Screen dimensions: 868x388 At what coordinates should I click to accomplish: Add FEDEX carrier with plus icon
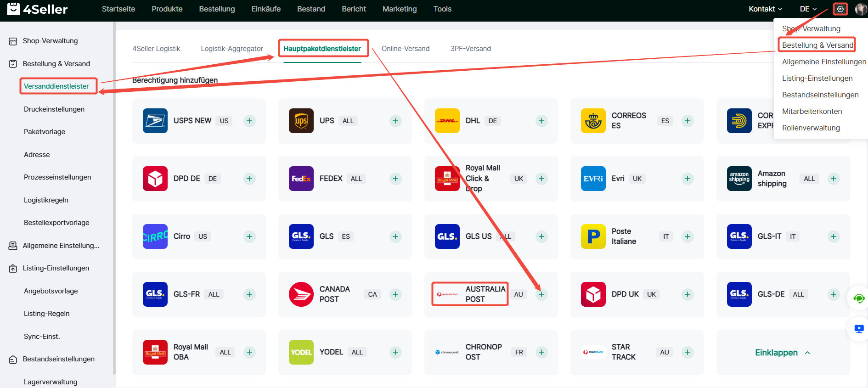click(x=395, y=179)
